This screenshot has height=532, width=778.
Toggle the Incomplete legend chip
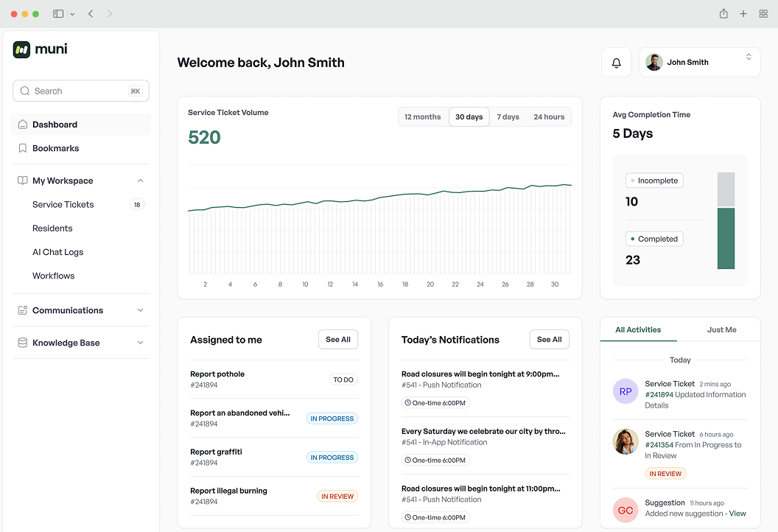point(654,180)
